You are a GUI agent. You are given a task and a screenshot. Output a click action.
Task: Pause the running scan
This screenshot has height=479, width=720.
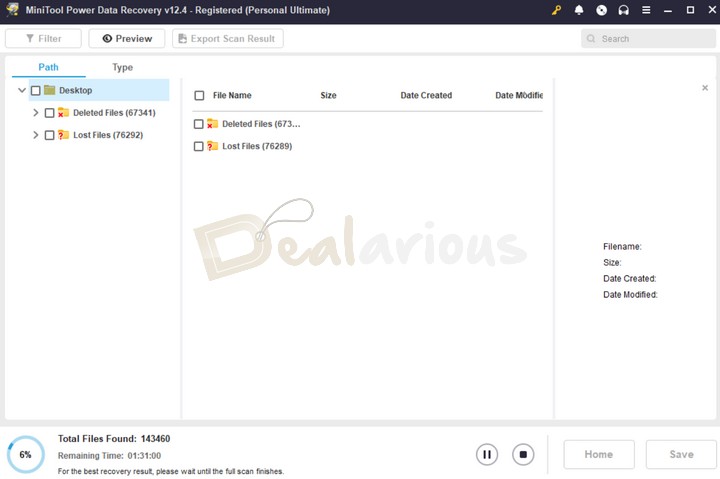click(487, 455)
